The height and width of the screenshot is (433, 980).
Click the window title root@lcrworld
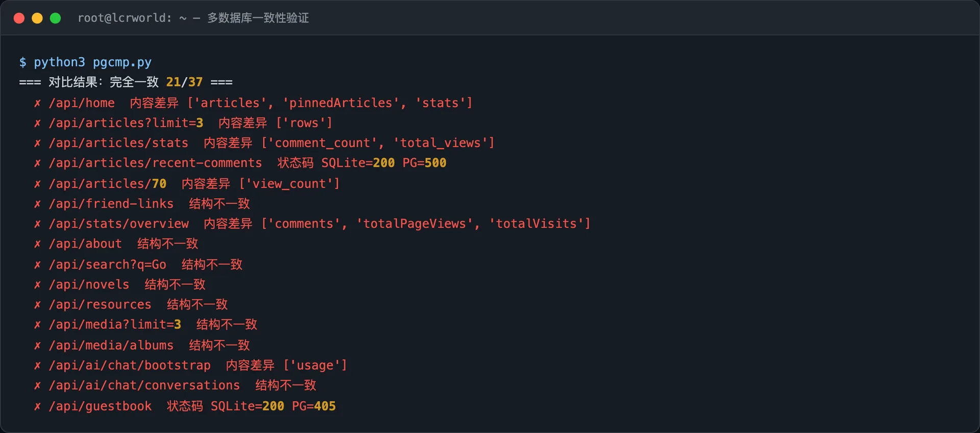193,18
